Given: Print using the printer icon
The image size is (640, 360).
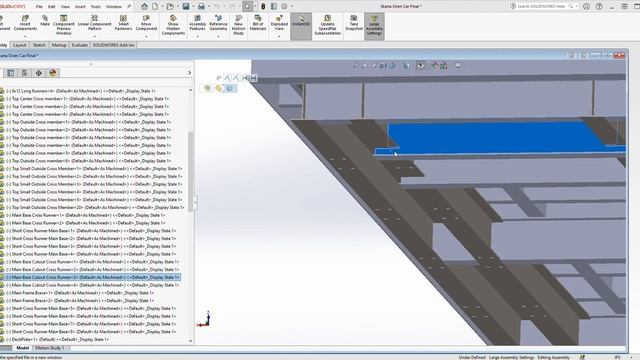Looking at the screenshot, I should click(201, 7).
